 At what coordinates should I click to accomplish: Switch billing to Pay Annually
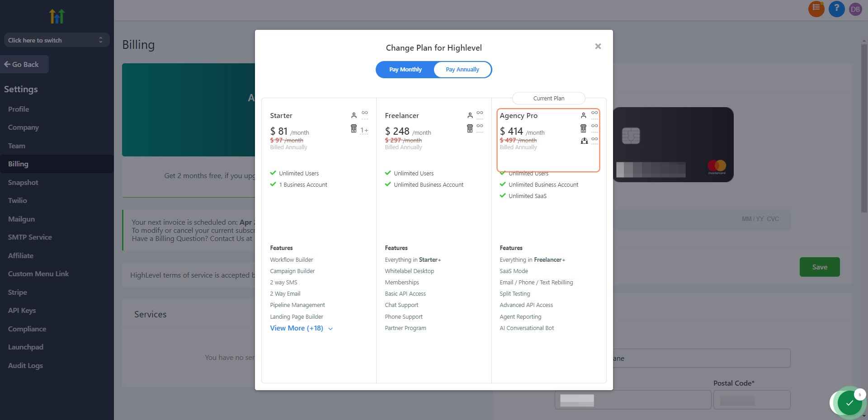(x=462, y=70)
